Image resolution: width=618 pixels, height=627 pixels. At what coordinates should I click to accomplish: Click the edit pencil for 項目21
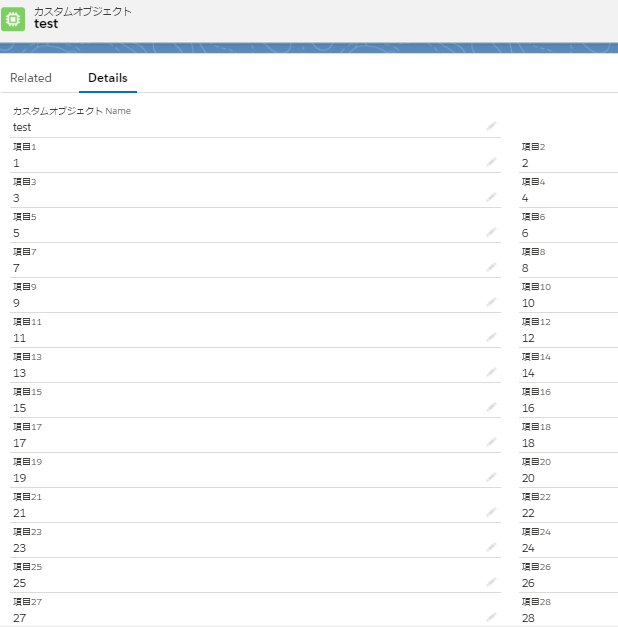[x=491, y=512]
